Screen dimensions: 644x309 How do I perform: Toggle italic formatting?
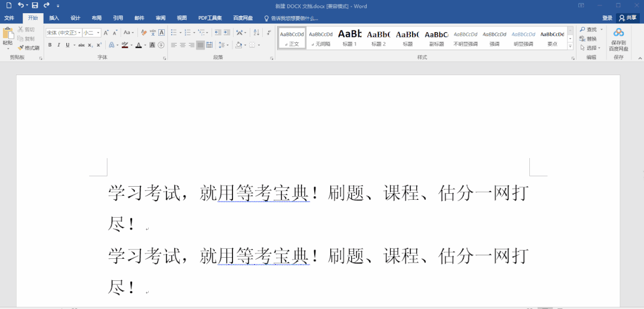click(59, 45)
